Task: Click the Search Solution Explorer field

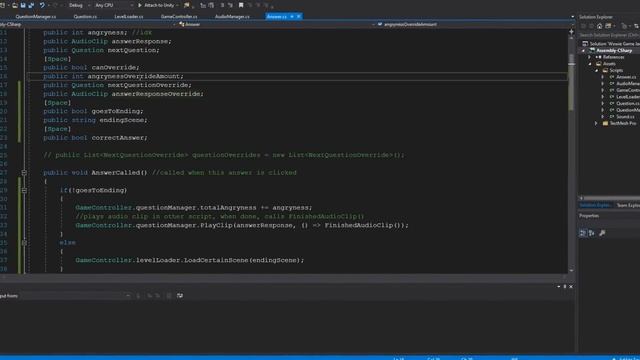Action: [609, 35]
